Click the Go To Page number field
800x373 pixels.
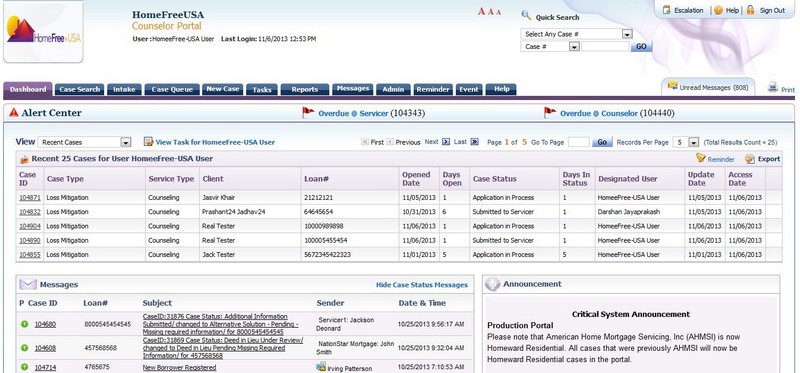coord(579,142)
